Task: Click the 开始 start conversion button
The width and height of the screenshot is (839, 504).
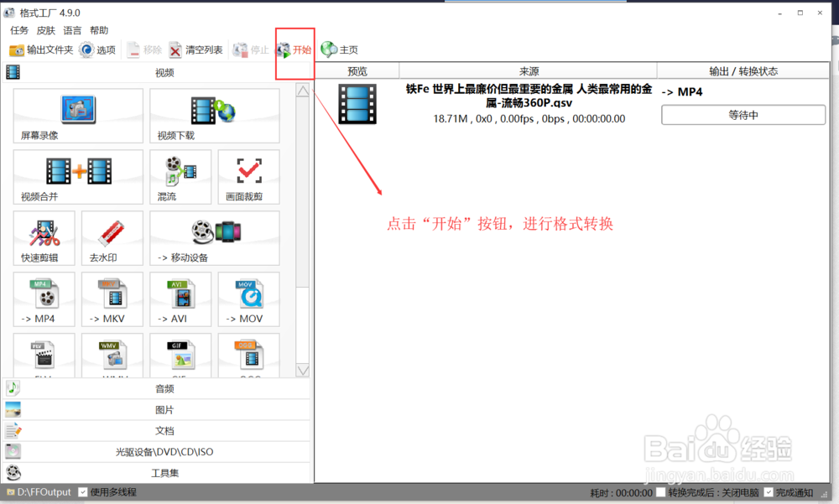Action: [x=294, y=49]
